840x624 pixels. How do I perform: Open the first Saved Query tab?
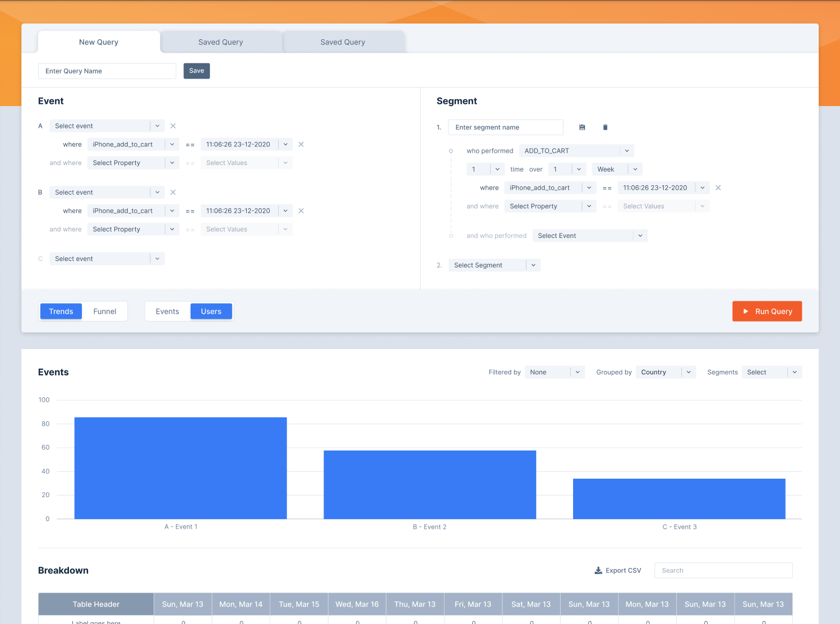point(221,42)
